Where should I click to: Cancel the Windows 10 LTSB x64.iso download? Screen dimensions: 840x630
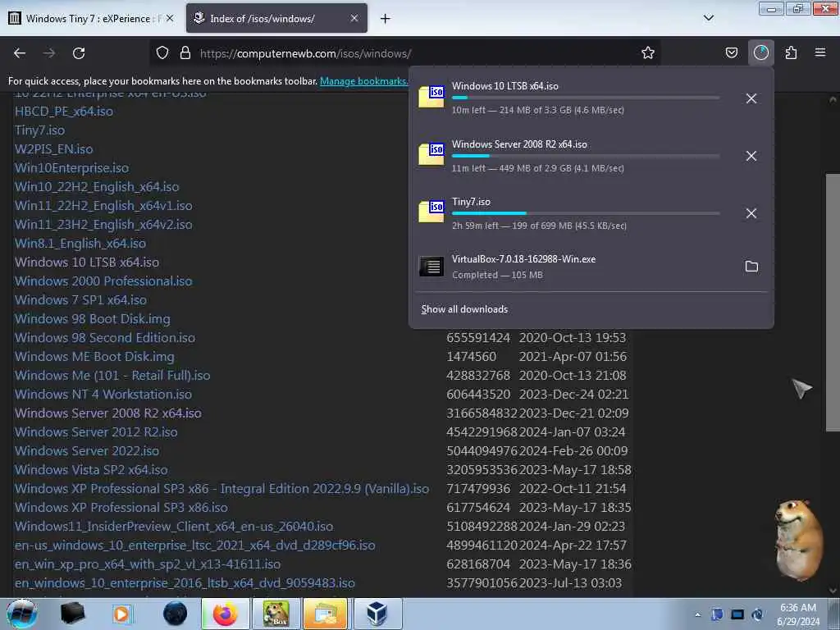(751, 98)
